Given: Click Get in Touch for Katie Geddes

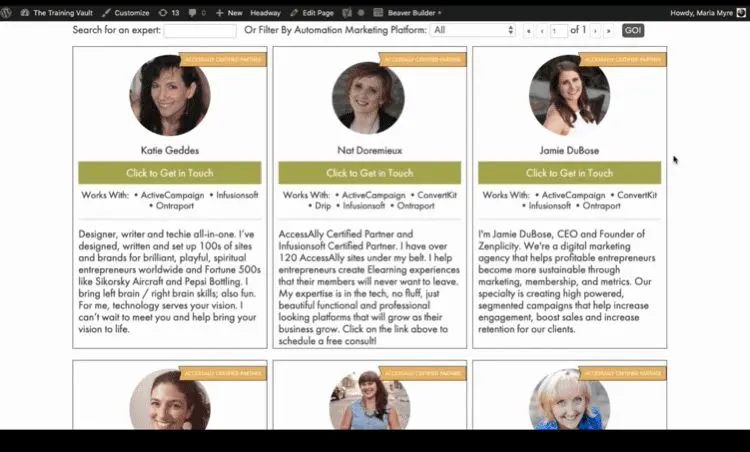Looking at the screenshot, I should click(170, 173).
